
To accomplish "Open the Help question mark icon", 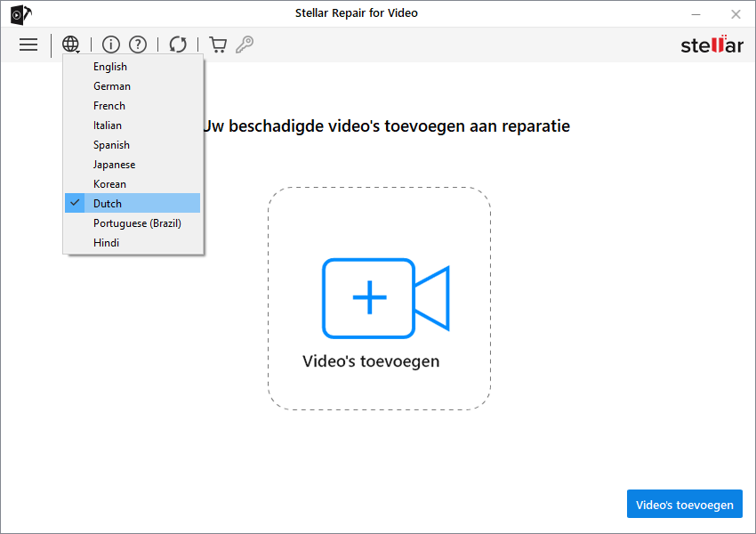I will [x=138, y=44].
